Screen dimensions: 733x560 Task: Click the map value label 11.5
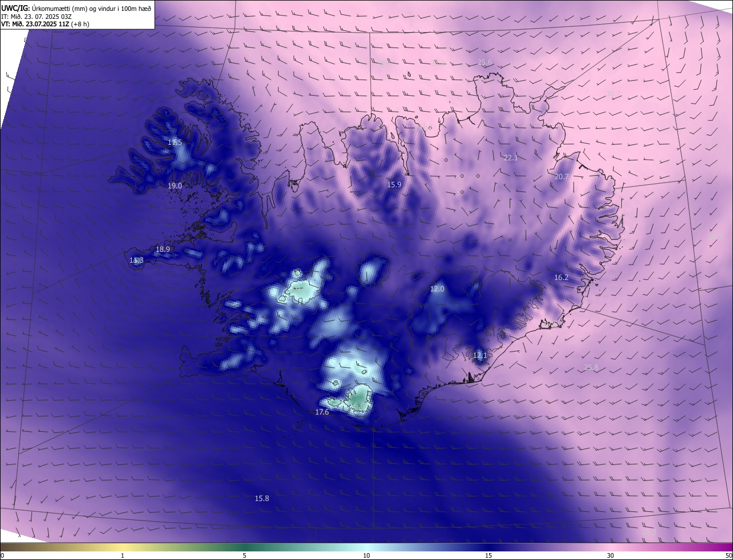[x=175, y=142]
